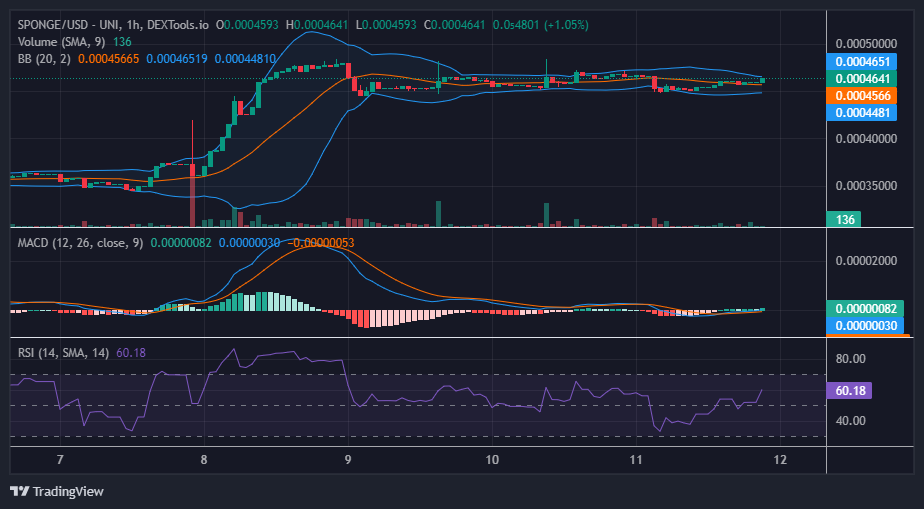Click the 80.00 RSI axis label

[x=851, y=359]
